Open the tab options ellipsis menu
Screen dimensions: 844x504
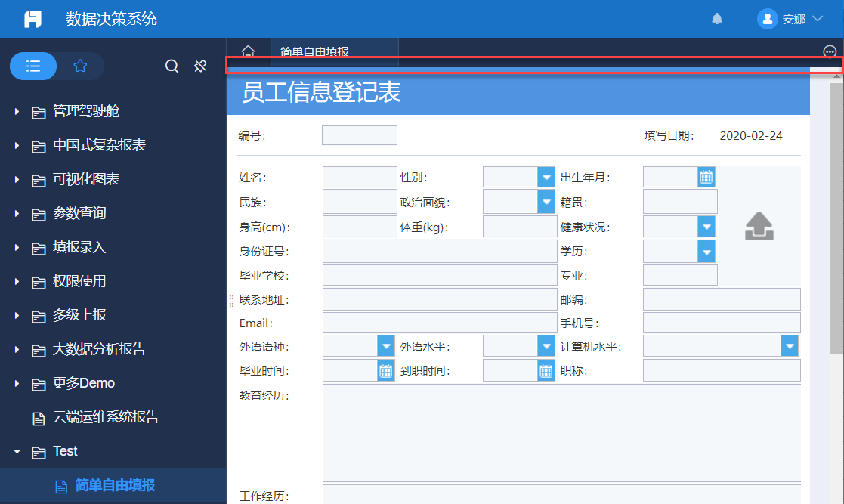[830, 51]
